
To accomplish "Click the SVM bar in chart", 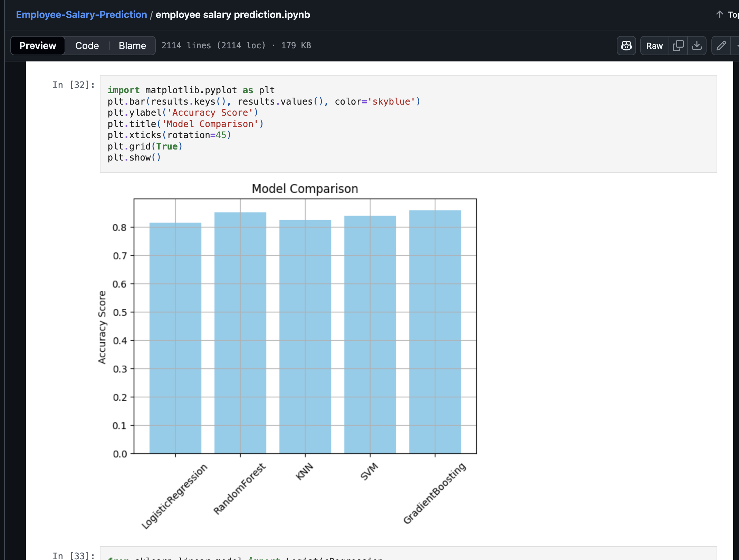I will [370, 335].
